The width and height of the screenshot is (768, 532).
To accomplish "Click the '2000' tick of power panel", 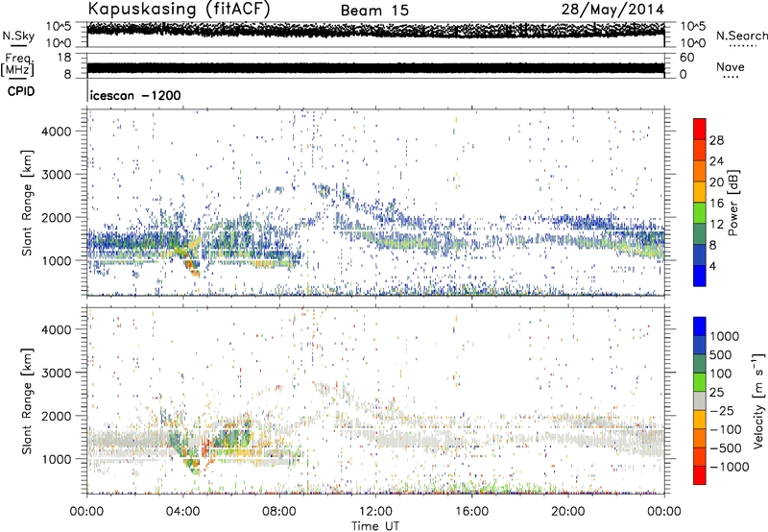I will click(x=57, y=217).
